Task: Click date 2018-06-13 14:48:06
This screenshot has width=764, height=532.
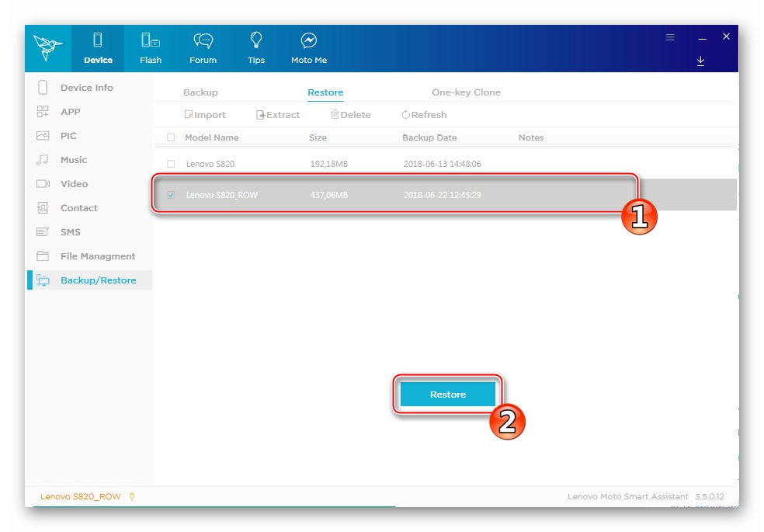Action: [442, 164]
